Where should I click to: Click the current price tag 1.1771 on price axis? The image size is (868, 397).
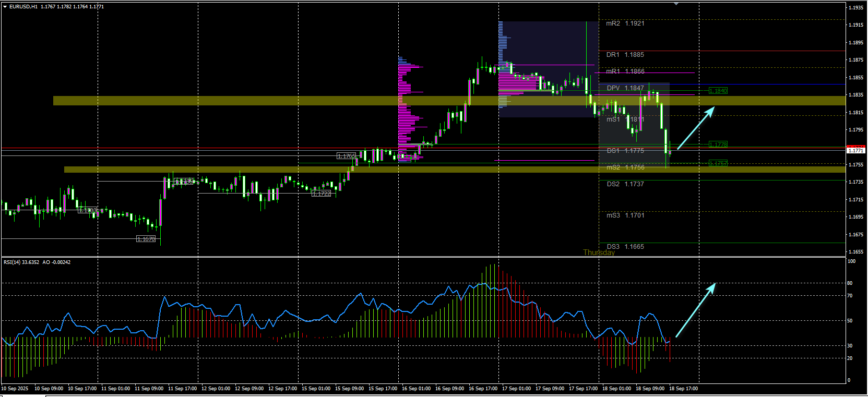[856, 150]
